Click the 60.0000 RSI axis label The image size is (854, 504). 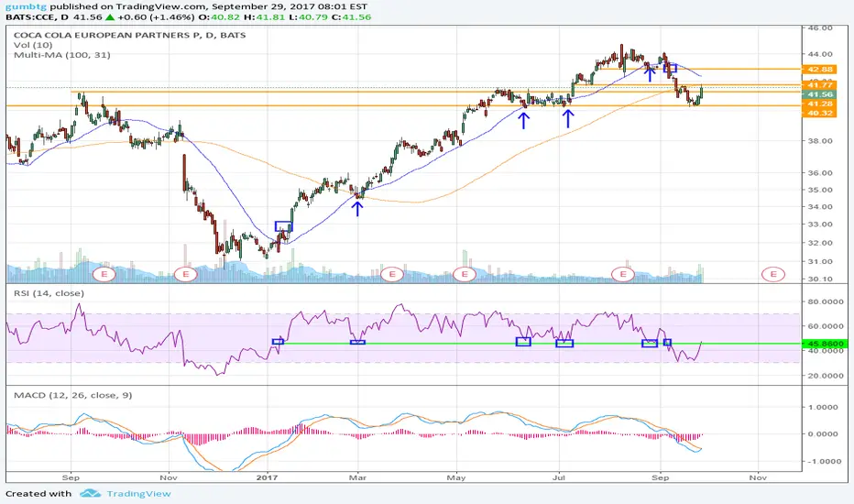point(826,326)
